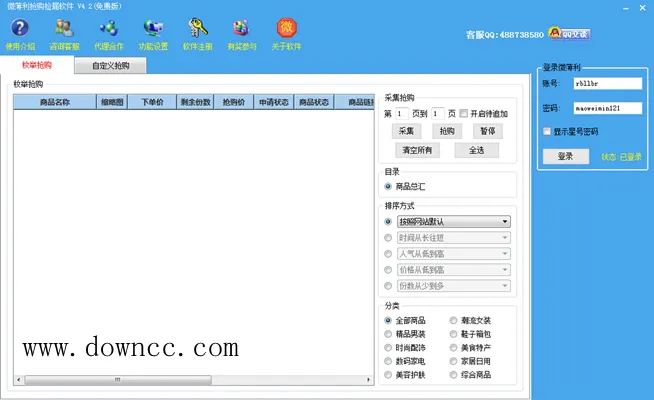
Task: Click the 咨询客服 customer service icon
Action: point(64,28)
